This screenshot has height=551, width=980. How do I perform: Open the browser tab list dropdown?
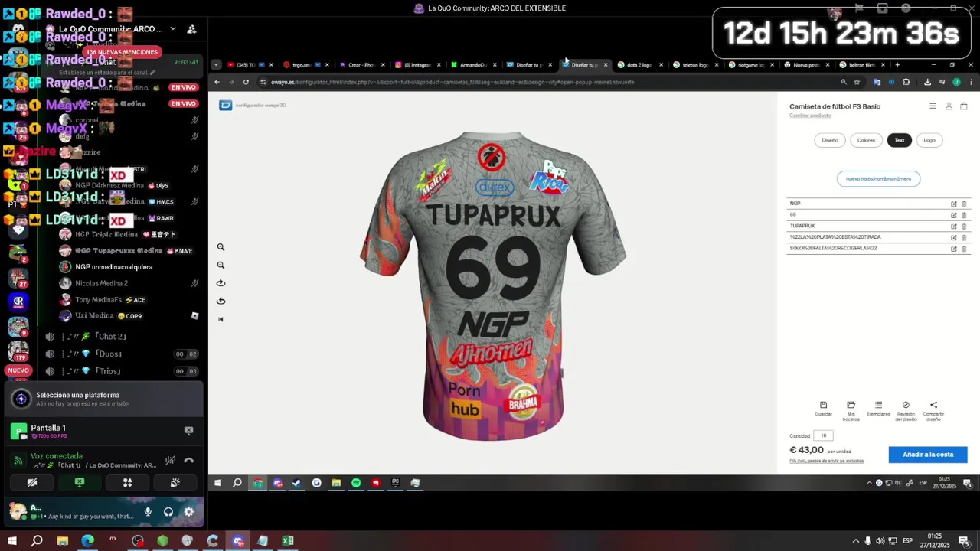point(217,65)
